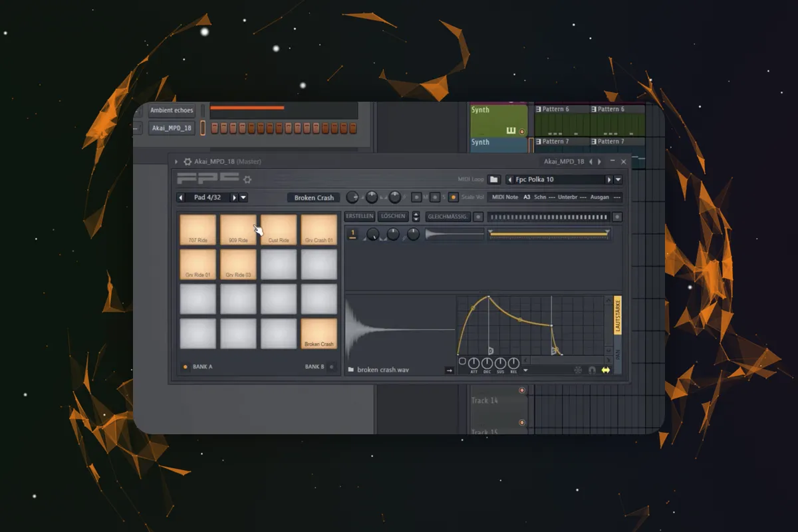Select previous MIDI loop before Fpc Polka 10
The width and height of the screenshot is (798, 532).
[510, 180]
